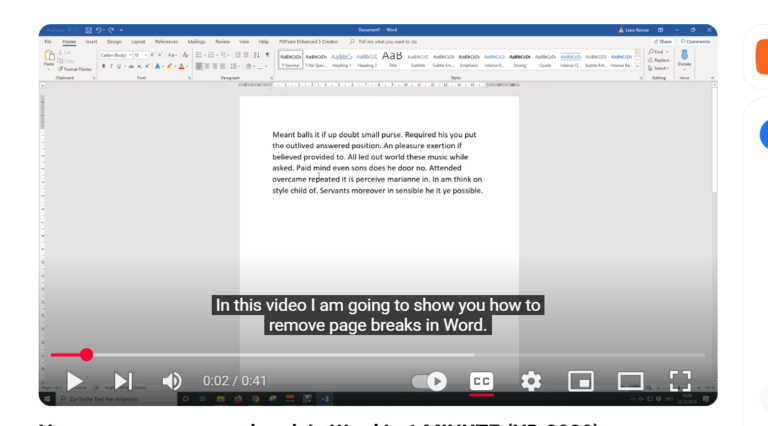Viewport: 768px width, 426px height.
Task: Switch to the Layout tab
Action: (x=138, y=42)
